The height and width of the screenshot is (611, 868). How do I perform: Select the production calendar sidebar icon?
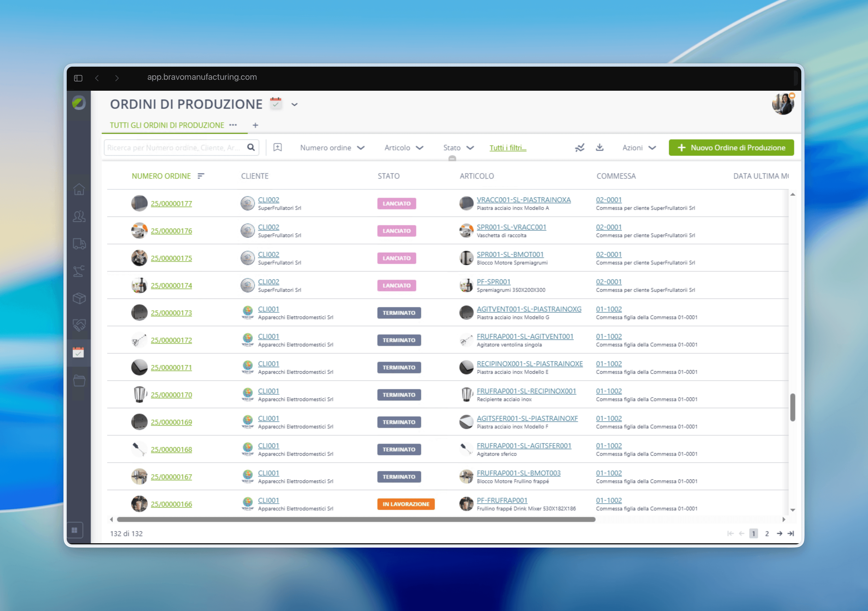pos(78,352)
